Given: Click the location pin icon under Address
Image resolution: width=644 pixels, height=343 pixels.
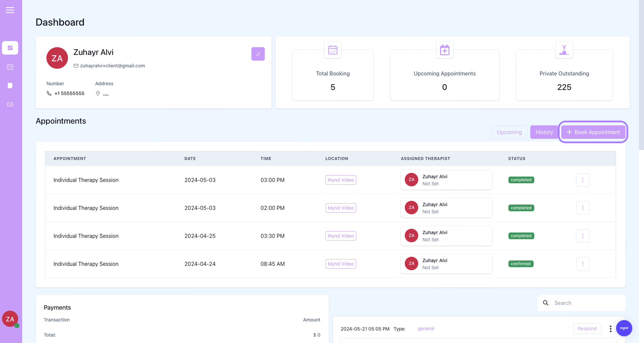Looking at the screenshot, I should click(x=98, y=93).
